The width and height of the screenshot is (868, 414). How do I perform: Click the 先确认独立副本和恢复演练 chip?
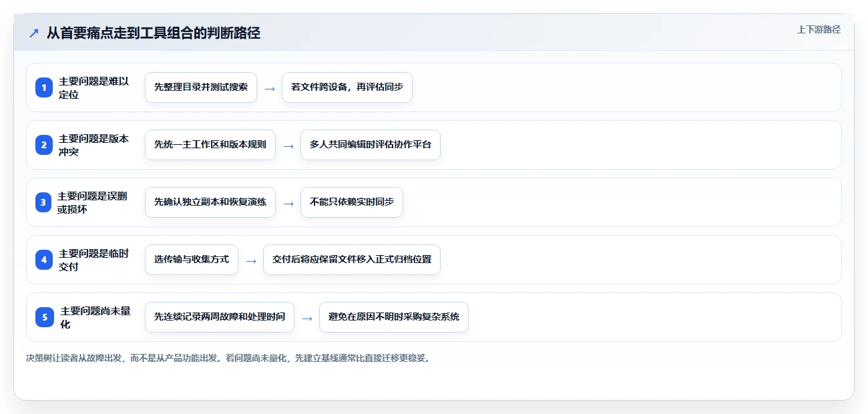pos(210,202)
